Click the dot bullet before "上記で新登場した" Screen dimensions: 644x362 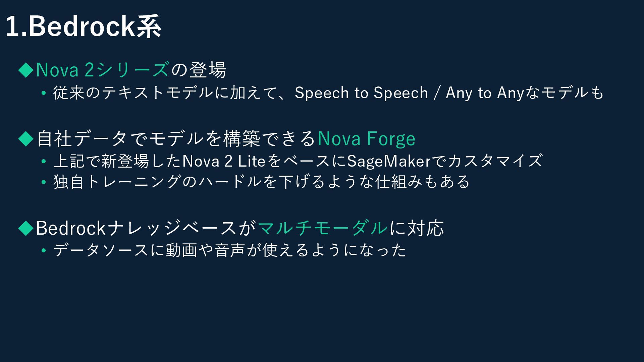pyautogui.click(x=43, y=162)
